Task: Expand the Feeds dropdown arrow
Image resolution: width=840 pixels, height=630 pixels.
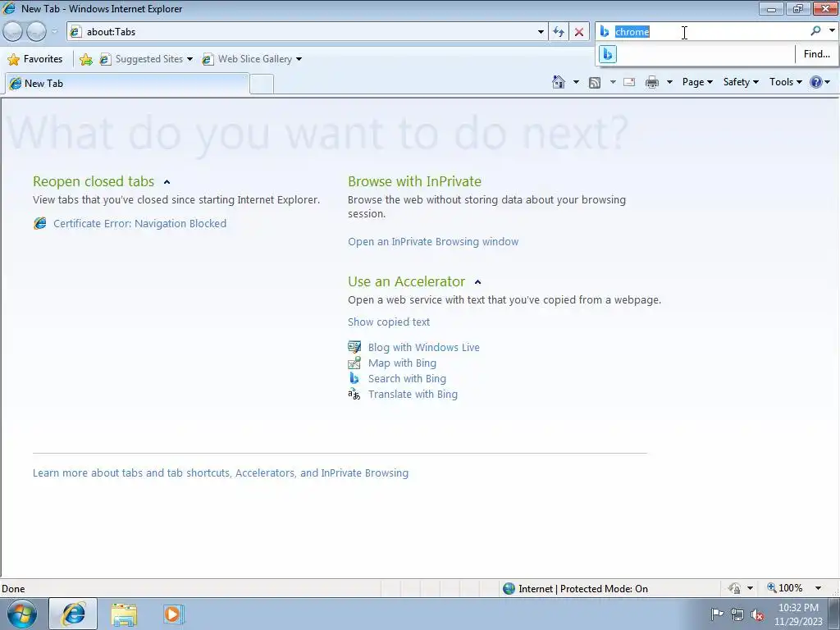Action: click(612, 82)
